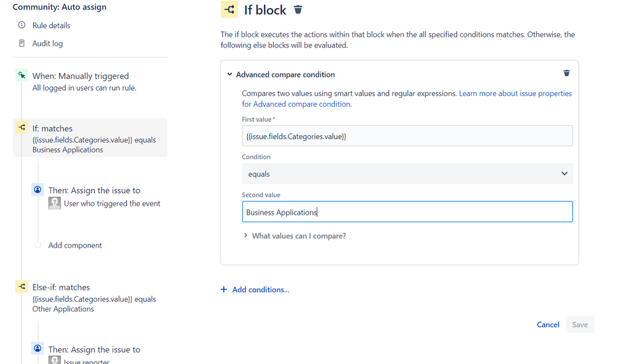Click Cancel to discard changes

coord(547,325)
